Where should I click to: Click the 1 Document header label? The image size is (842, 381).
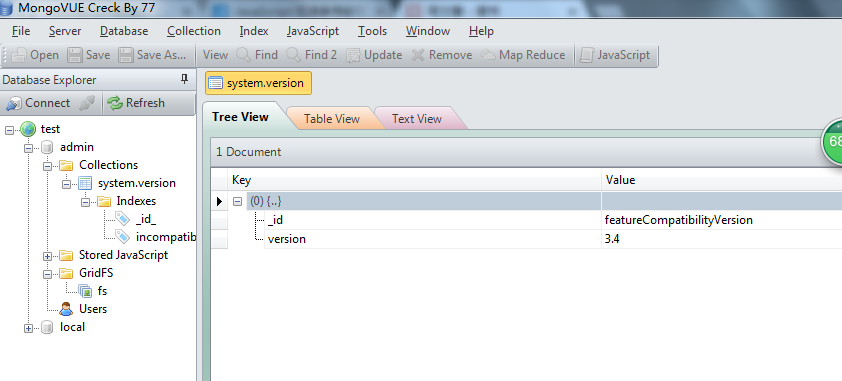pyautogui.click(x=248, y=152)
